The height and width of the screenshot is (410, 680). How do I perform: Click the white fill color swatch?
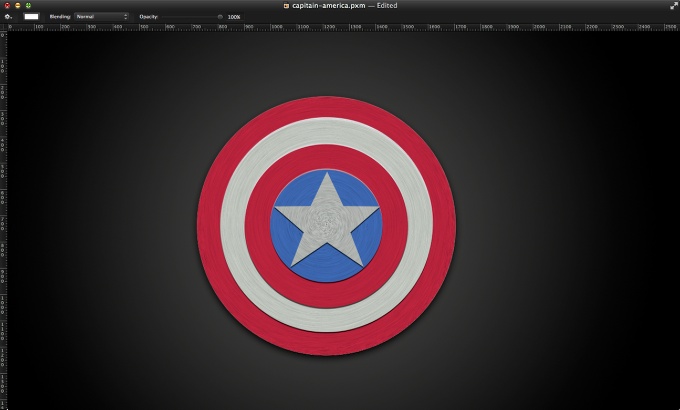32,17
